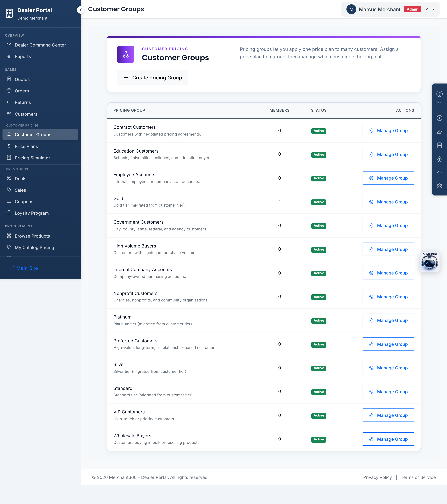Click the Reports bar chart icon

[x=9, y=56]
